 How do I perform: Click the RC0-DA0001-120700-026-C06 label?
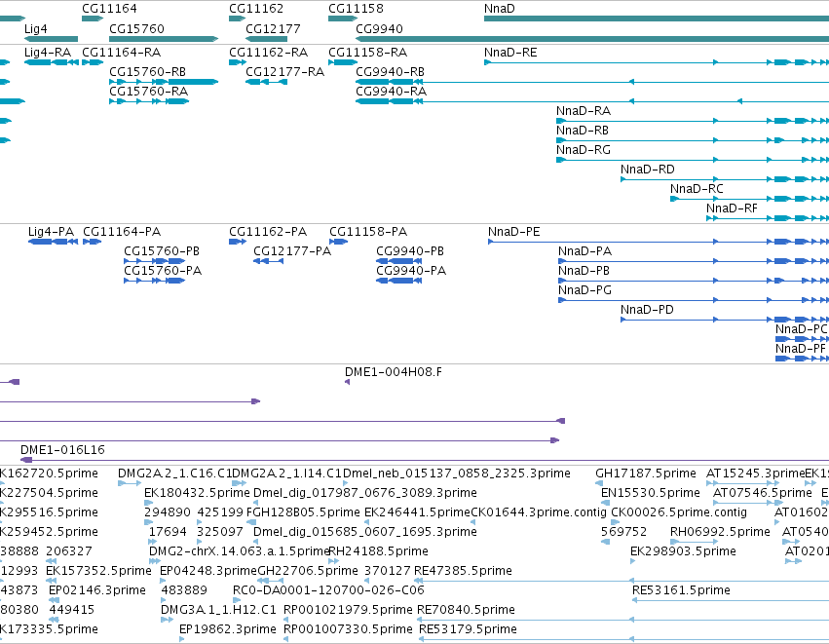(328, 590)
